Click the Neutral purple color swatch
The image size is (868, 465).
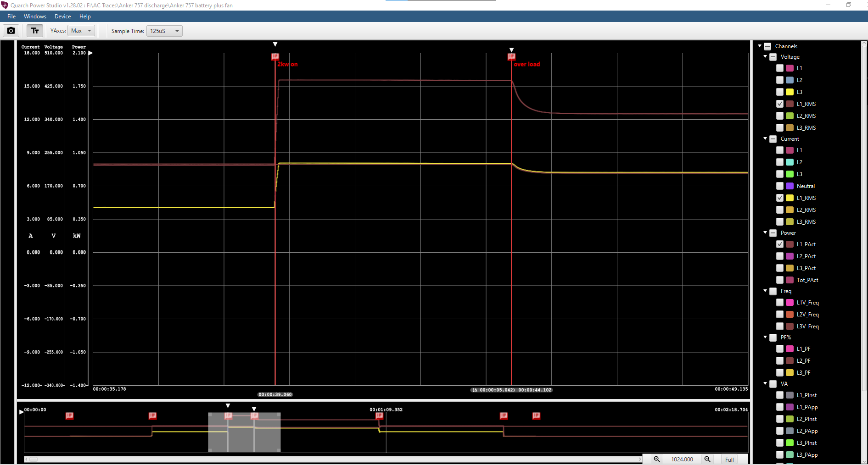[x=790, y=186]
